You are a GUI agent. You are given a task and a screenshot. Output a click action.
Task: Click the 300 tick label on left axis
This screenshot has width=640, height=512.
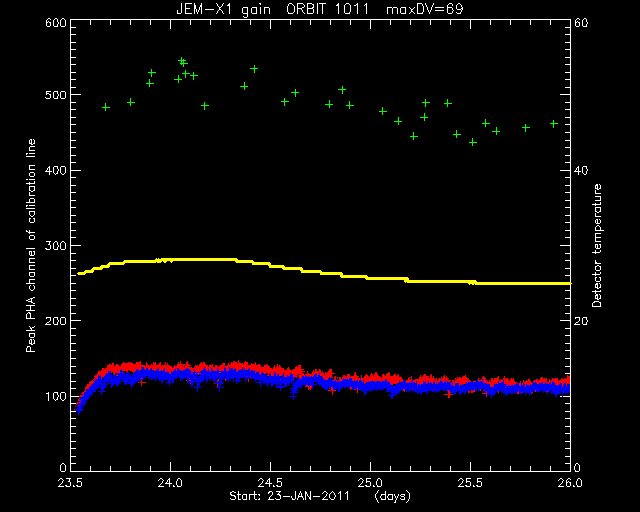[x=56, y=245]
